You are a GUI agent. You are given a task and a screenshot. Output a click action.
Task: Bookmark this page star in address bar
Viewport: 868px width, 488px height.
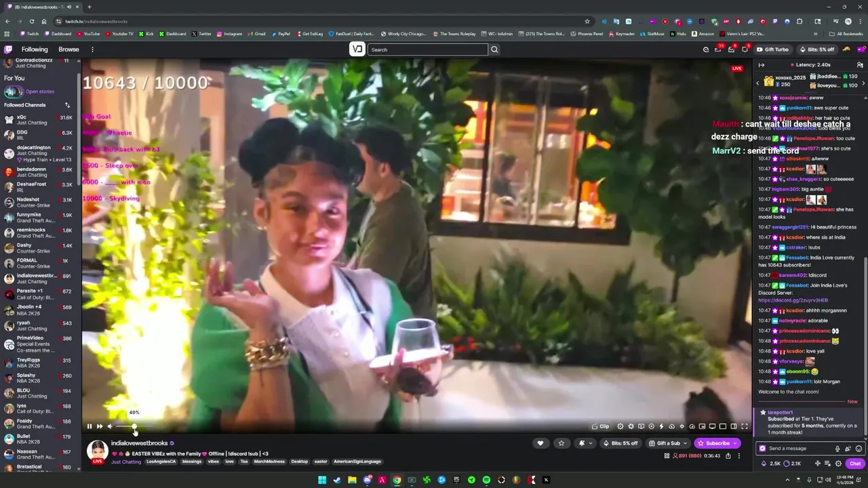coord(587,21)
